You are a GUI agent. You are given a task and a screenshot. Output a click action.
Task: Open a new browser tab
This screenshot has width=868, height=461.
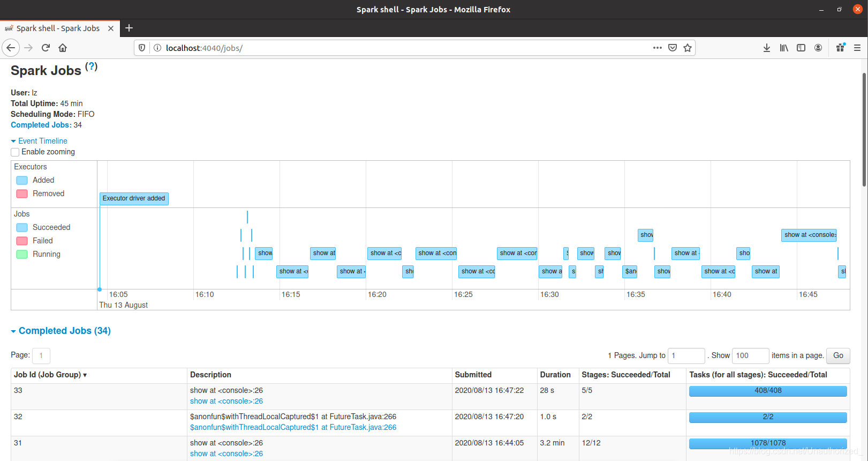click(x=129, y=28)
